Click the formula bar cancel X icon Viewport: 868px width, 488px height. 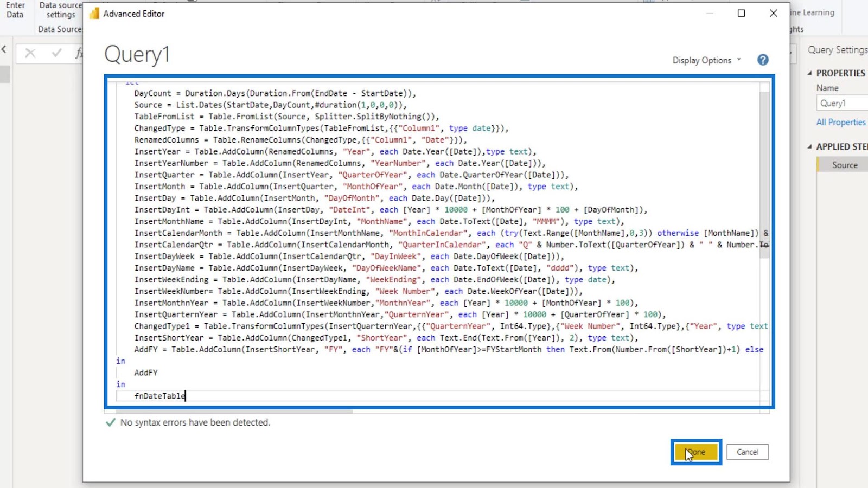(30, 53)
